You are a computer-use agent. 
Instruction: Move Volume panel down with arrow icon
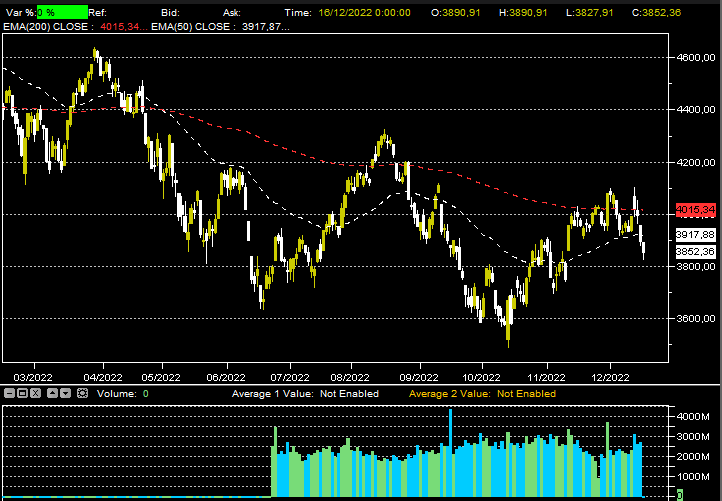[65, 394]
